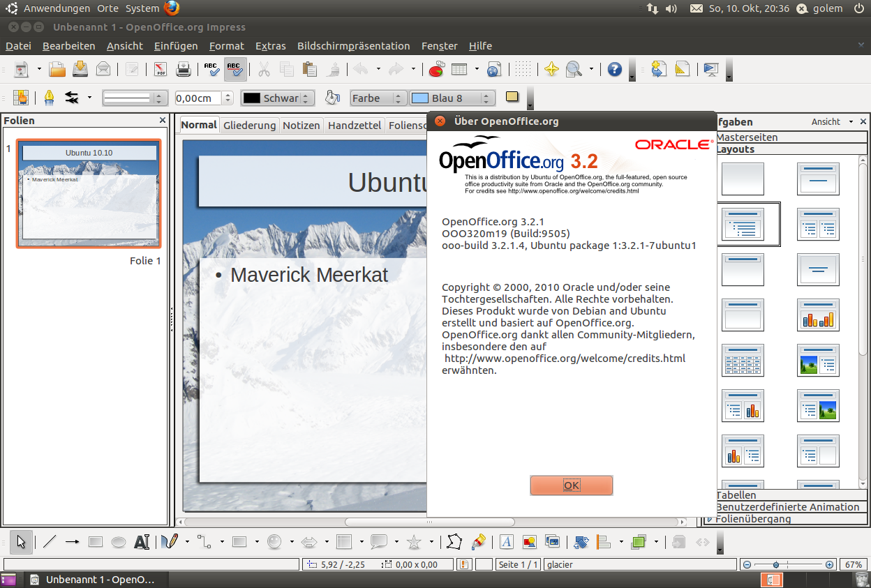Screen dimensions: 871x588
Task: Save the presentation via the save icon
Action: pos(80,69)
